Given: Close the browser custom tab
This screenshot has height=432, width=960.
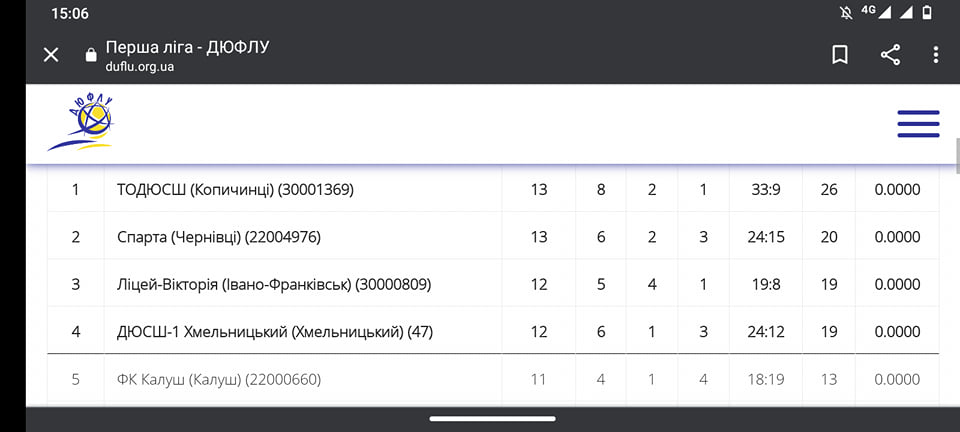Looking at the screenshot, I should coord(51,55).
